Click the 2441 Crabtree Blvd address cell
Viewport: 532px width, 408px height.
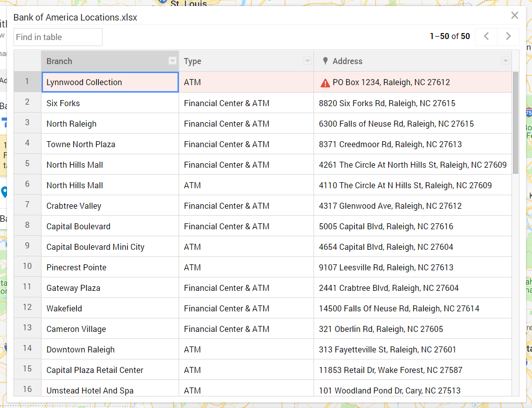click(412, 288)
